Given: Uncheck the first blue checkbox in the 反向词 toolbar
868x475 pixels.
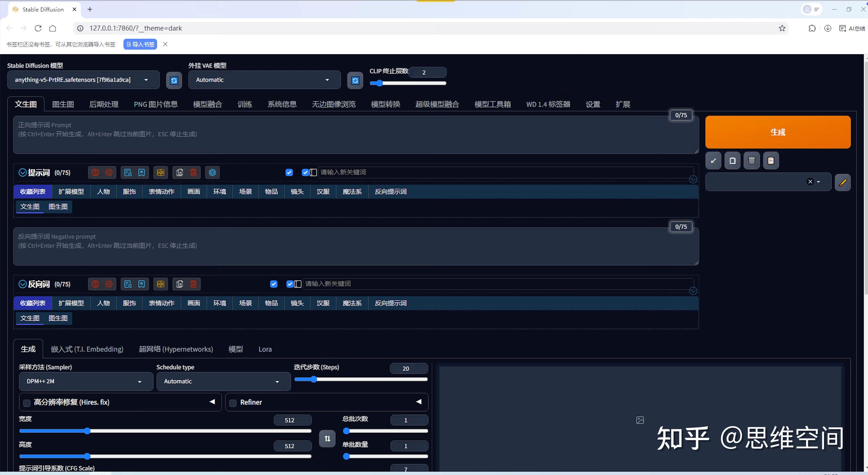Looking at the screenshot, I should pos(274,284).
